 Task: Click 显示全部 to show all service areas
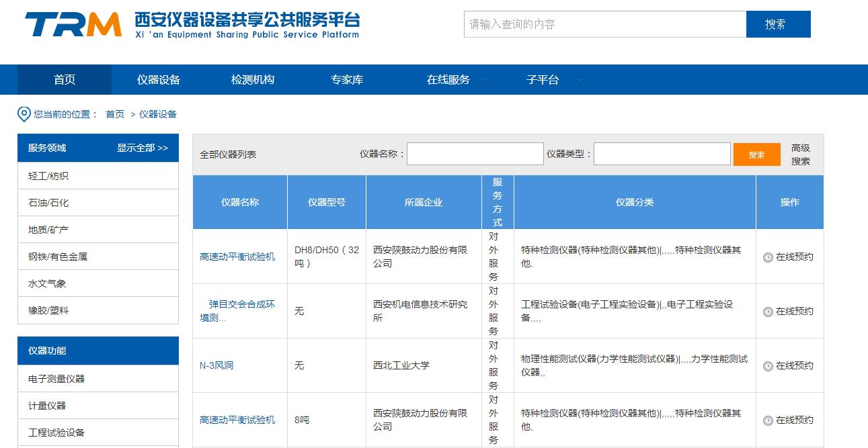coord(141,148)
